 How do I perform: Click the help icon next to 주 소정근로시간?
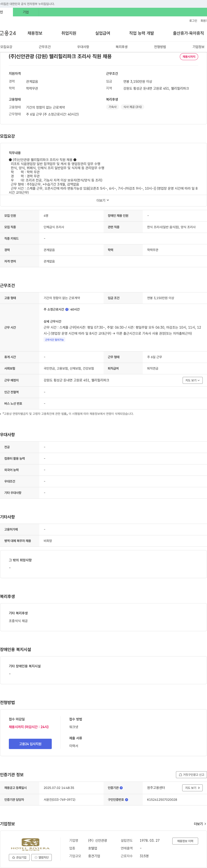pyautogui.click(x=67, y=309)
